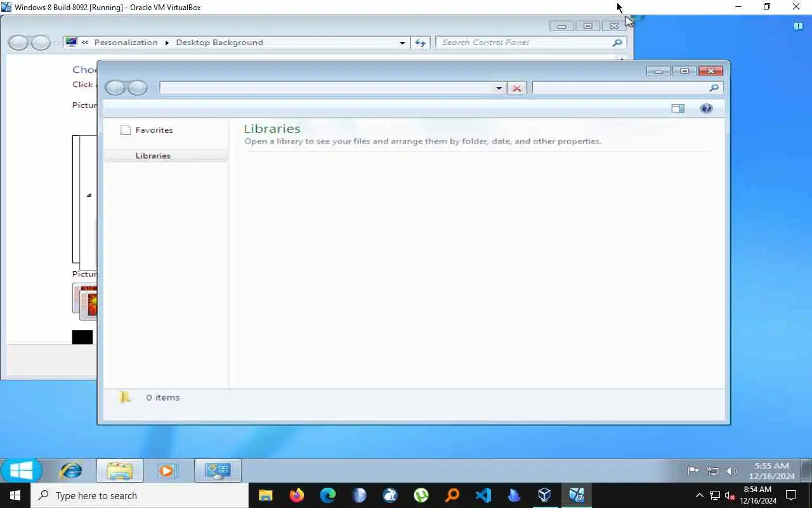Screen dimensions: 812x508
Task: Open Windows Explorer from guest taskbar
Action: [x=119, y=471]
